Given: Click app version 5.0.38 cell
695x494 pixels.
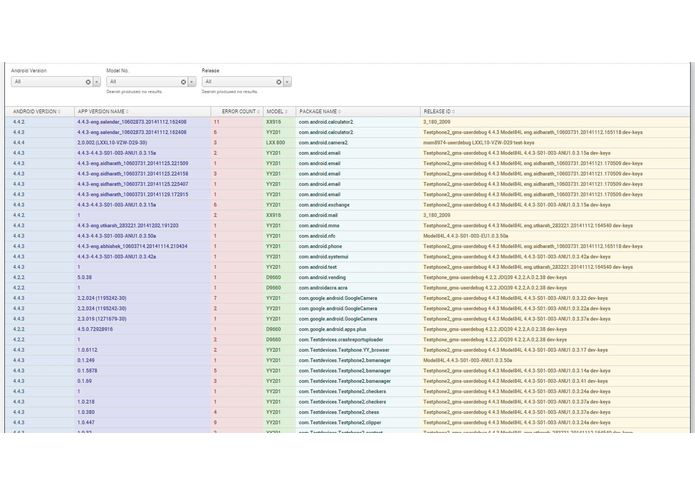Looking at the screenshot, I should click(x=143, y=277).
